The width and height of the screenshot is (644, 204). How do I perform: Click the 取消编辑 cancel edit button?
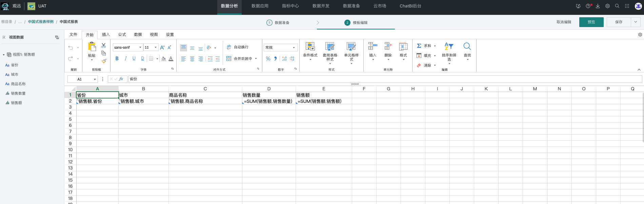click(x=564, y=22)
